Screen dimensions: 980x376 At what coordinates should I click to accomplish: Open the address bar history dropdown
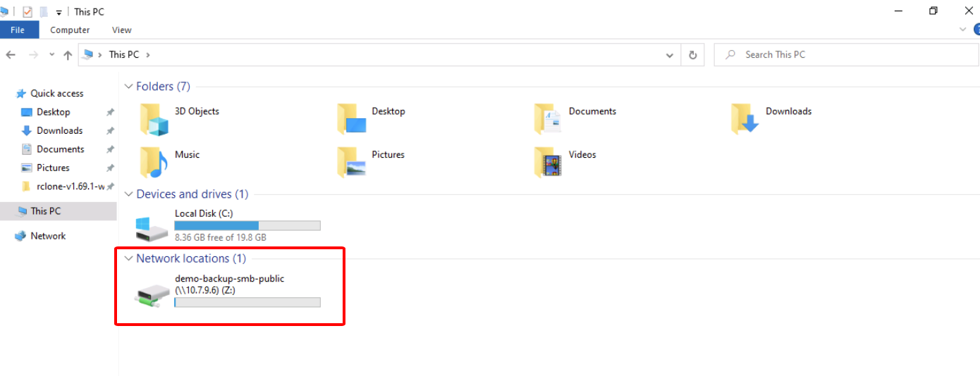[x=669, y=55]
